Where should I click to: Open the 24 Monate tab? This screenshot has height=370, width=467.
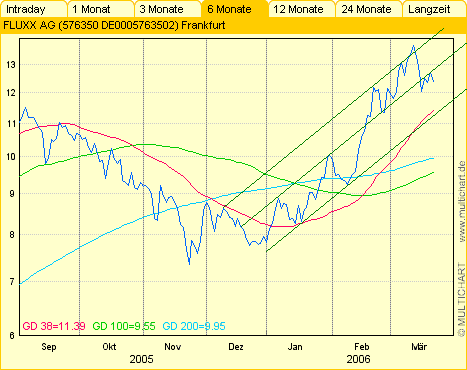click(369, 9)
